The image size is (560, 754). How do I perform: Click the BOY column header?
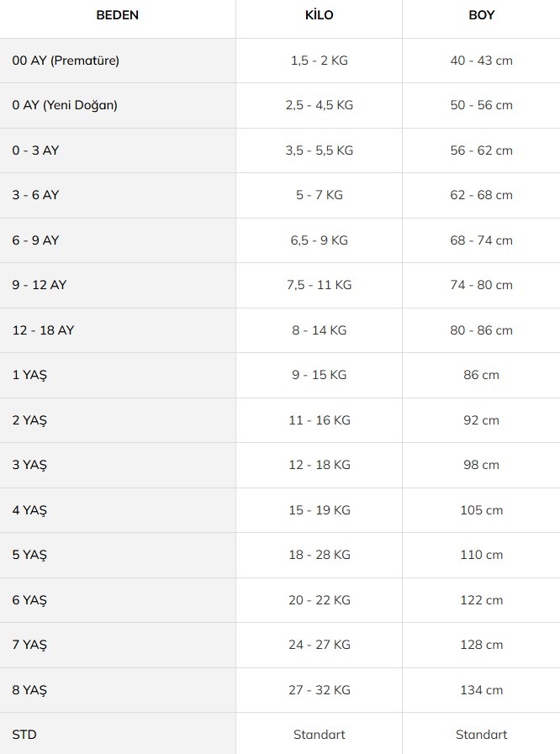(481, 15)
